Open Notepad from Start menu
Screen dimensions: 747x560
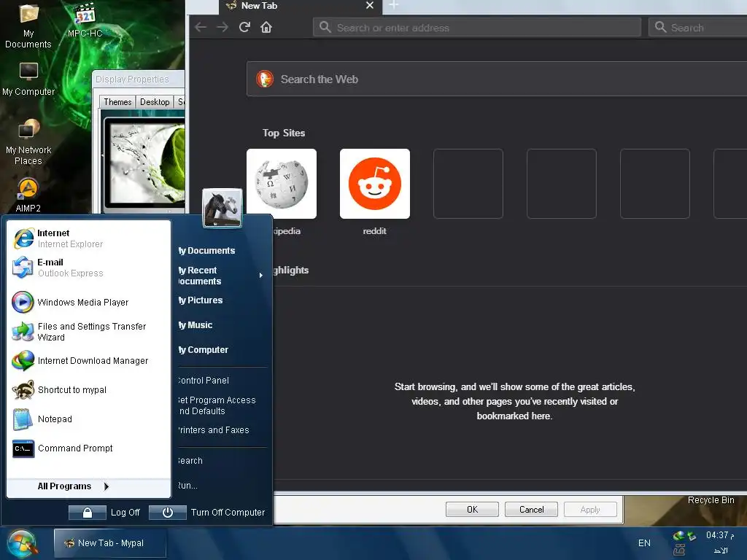coord(88,419)
